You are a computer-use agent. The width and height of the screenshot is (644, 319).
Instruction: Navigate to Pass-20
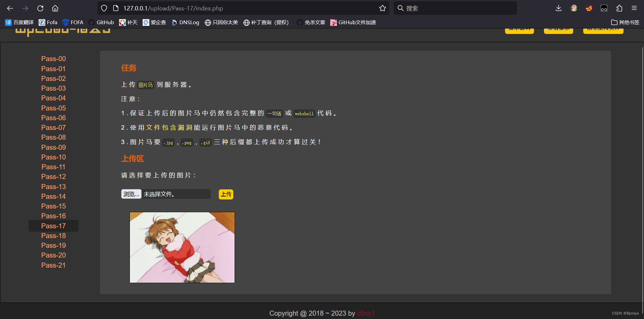click(53, 255)
